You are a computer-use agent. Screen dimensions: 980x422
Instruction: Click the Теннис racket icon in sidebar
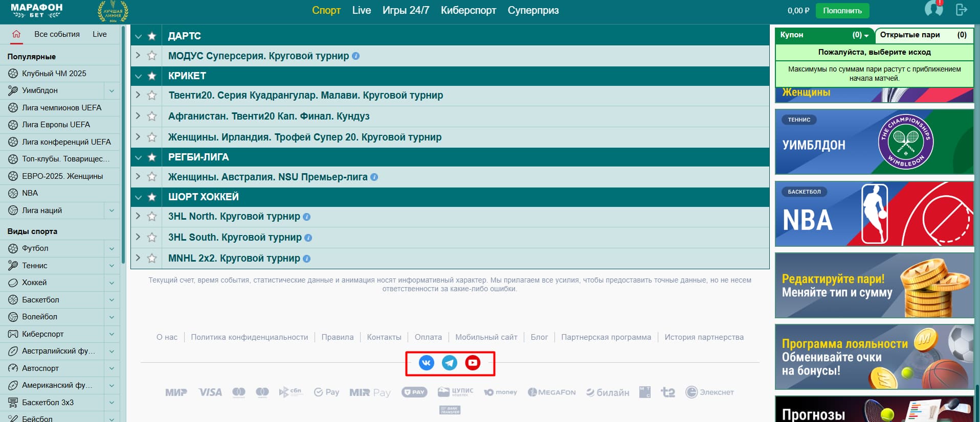click(x=13, y=266)
